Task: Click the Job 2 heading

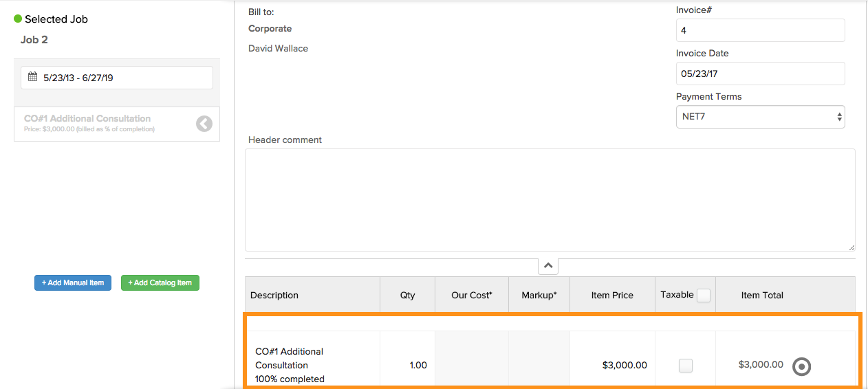Action: (34, 39)
